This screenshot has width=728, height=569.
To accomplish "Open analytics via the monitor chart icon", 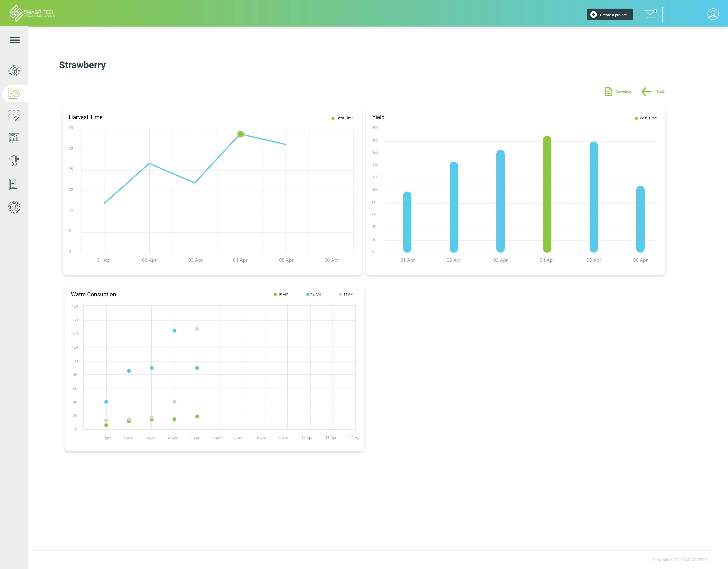I will (14, 138).
